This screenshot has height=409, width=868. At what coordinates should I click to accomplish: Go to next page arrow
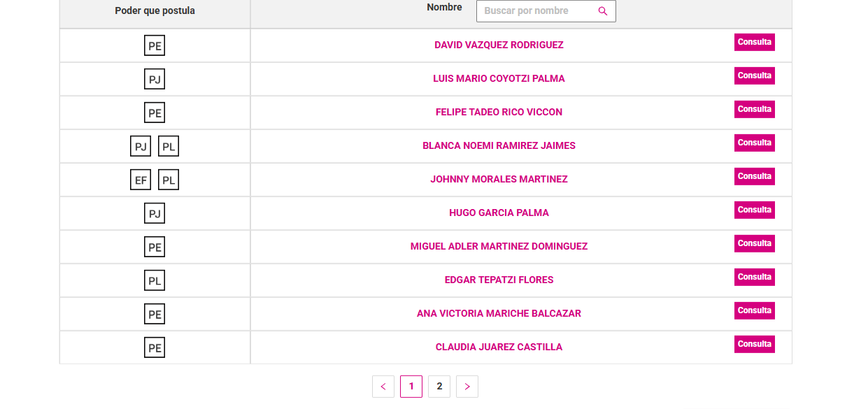[x=467, y=387]
